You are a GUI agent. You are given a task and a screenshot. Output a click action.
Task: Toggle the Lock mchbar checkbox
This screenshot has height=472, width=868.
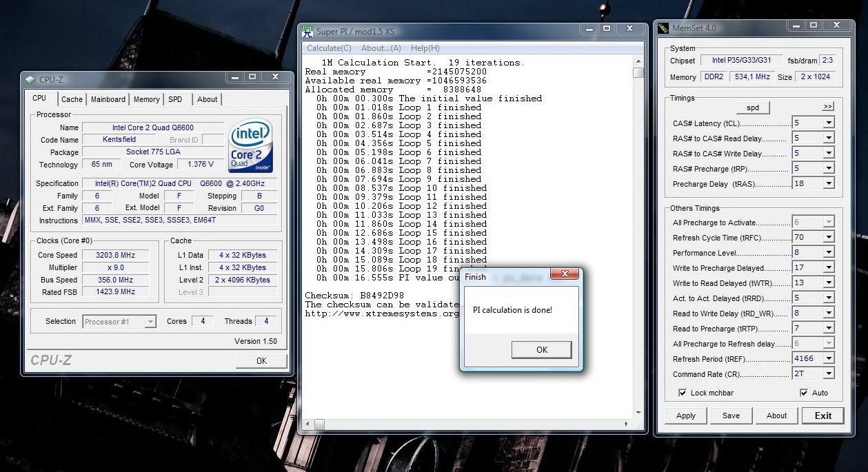tap(683, 393)
